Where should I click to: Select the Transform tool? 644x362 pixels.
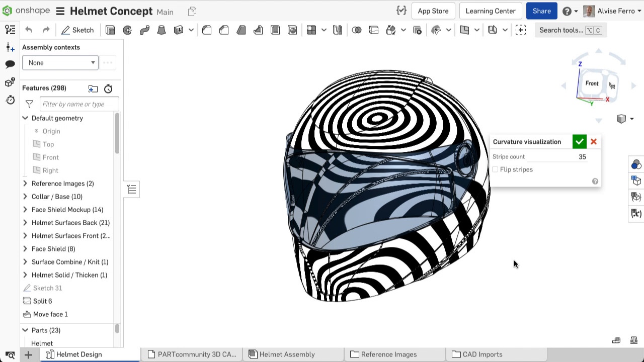click(x=391, y=30)
